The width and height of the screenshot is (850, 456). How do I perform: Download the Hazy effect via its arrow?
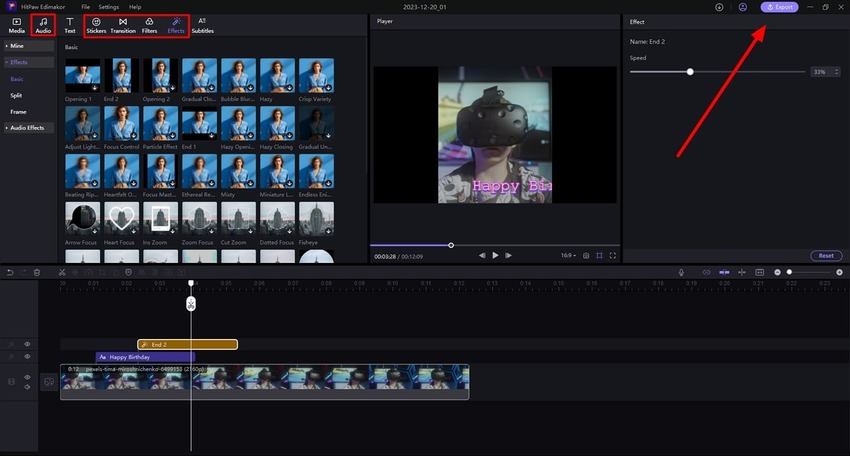click(290, 87)
